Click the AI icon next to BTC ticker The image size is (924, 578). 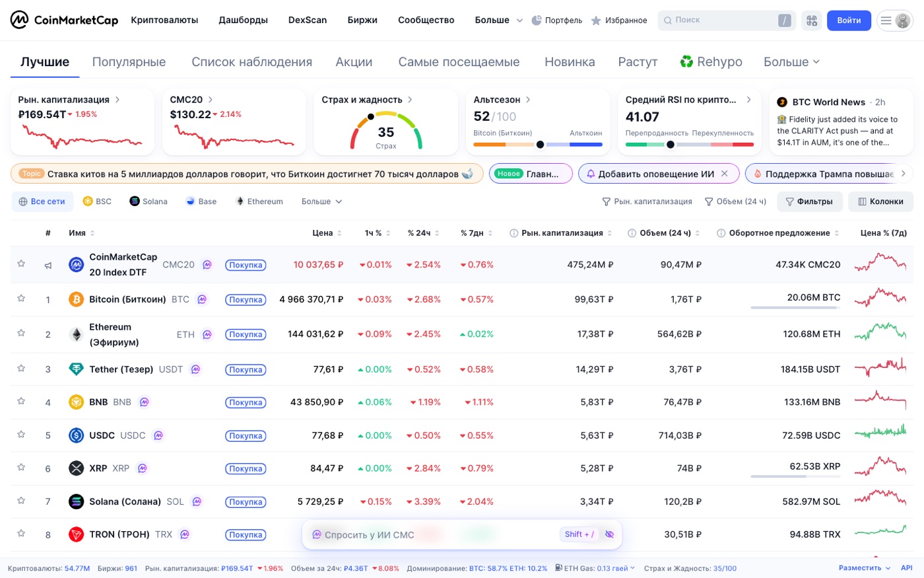coord(202,299)
